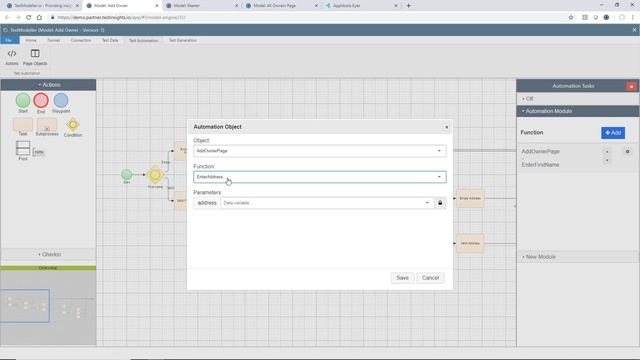Cancel the Automation Object dialog
Screen dimensions: 640x360
point(430,278)
